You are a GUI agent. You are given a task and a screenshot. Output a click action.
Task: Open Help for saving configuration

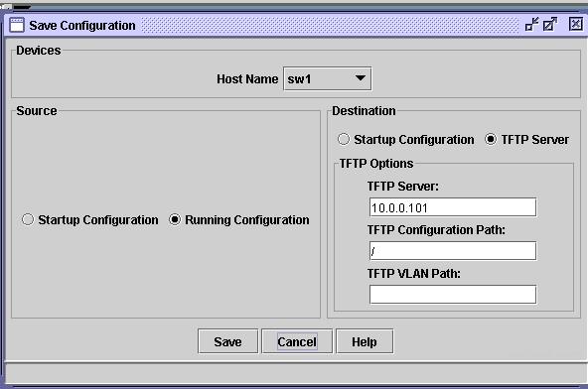tap(365, 341)
